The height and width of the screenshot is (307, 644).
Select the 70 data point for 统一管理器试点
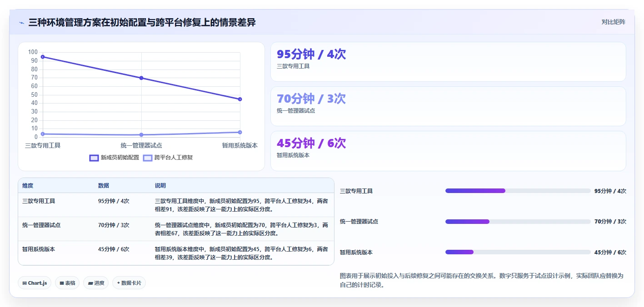[141, 78]
